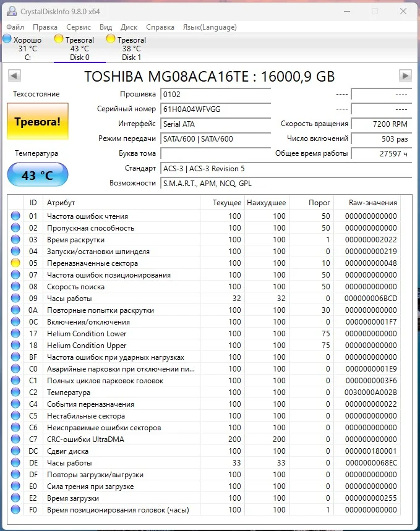Select the CRC-ошибки UltraDMA row
Screen dimensions: 420x531
point(204,440)
